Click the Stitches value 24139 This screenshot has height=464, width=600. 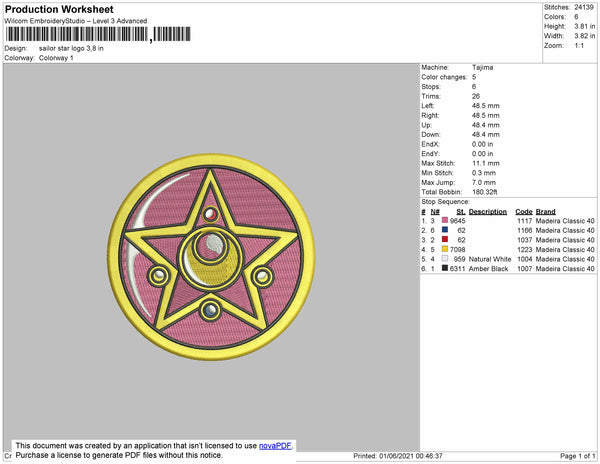pos(584,7)
